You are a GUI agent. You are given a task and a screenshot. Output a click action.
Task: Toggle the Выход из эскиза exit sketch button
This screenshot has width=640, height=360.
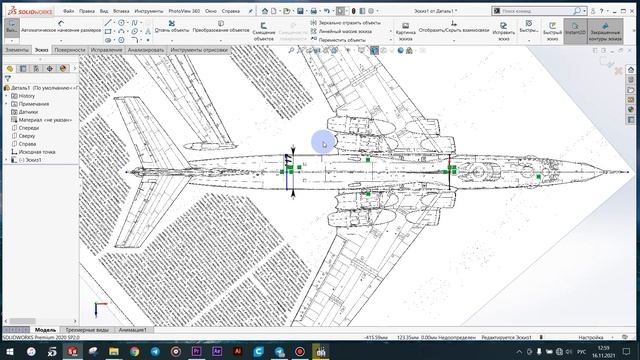click(11, 27)
